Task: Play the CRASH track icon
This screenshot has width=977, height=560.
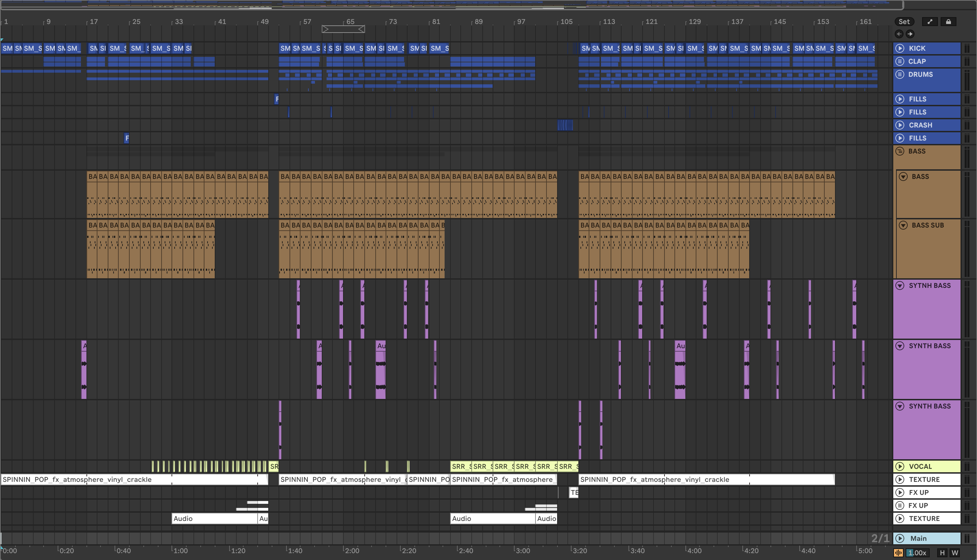Action: [x=899, y=125]
